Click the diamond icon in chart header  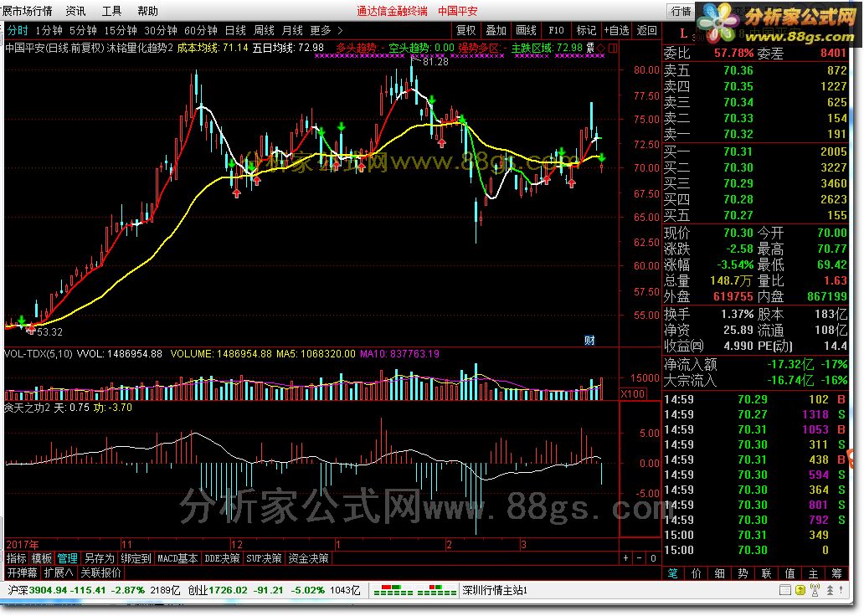point(600,49)
